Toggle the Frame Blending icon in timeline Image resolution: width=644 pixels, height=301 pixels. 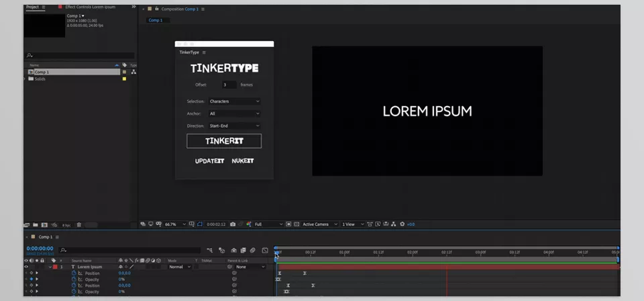pyautogui.click(x=243, y=250)
